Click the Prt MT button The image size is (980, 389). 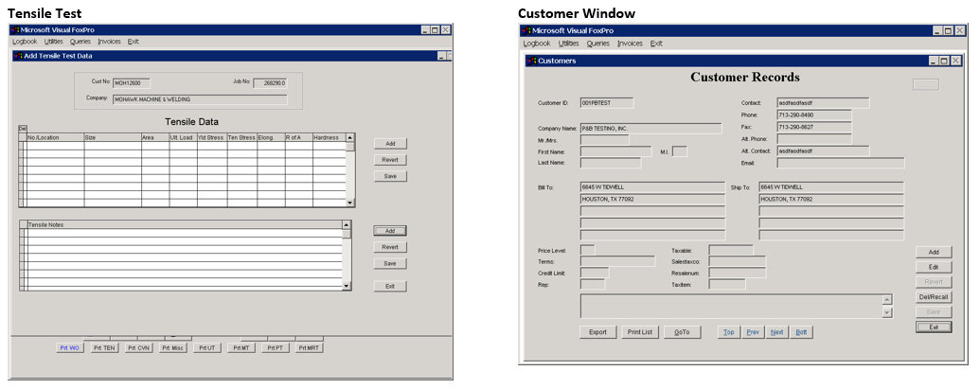[241, 348]
